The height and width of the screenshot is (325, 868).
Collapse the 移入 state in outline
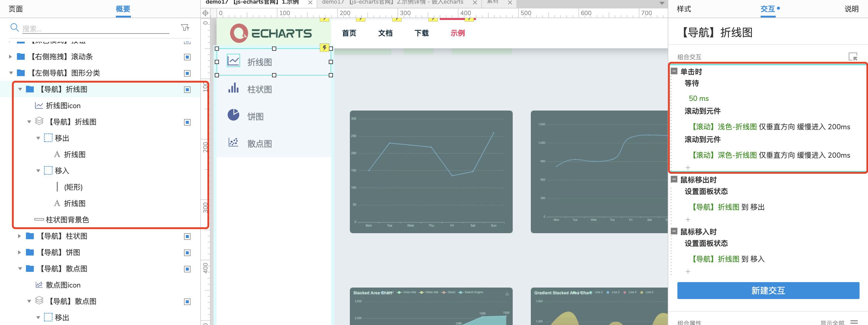(38, 171)
